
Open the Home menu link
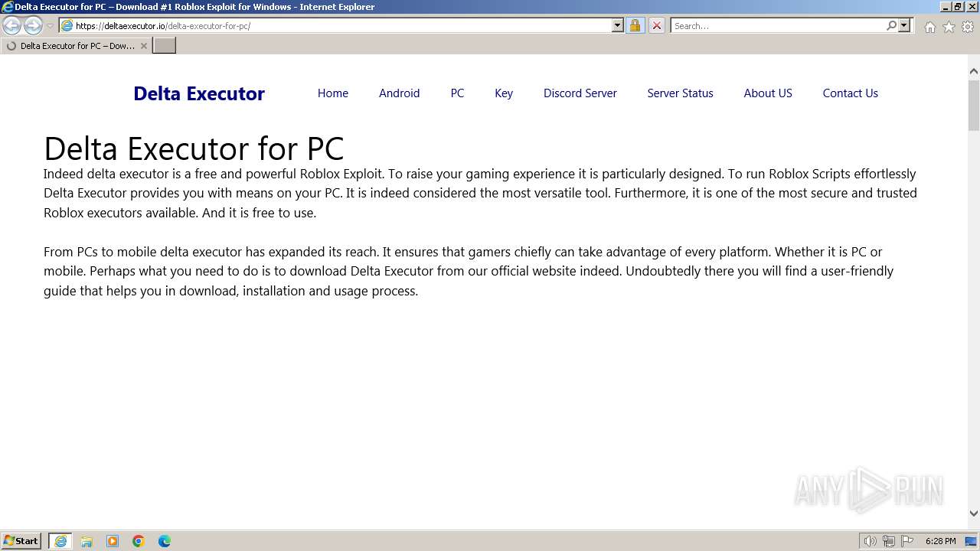[333, 93]
